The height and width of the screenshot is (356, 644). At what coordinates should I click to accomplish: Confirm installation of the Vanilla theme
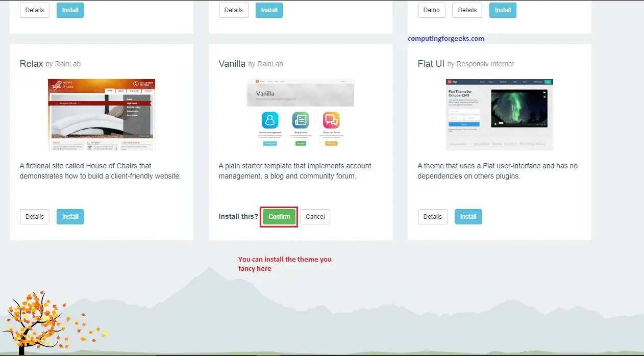point(279,217)
